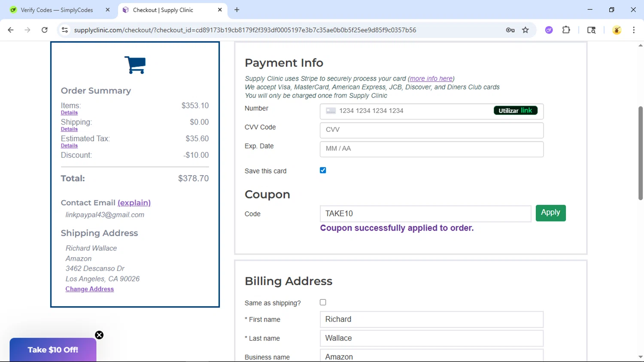Click the Richard Wallace shipping name
This screenshot has width=644, height=362.
coord(91,248)
